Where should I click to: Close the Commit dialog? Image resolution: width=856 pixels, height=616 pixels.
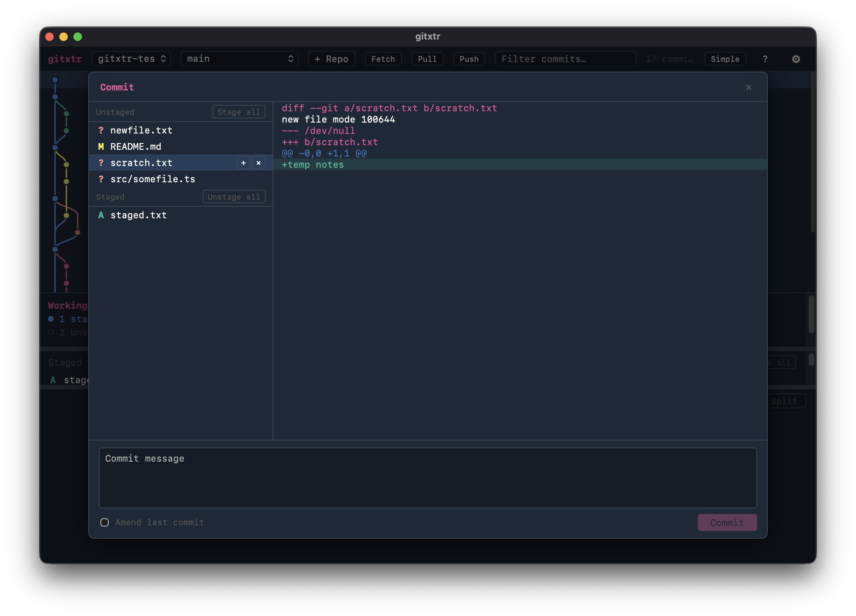point(748,88)
